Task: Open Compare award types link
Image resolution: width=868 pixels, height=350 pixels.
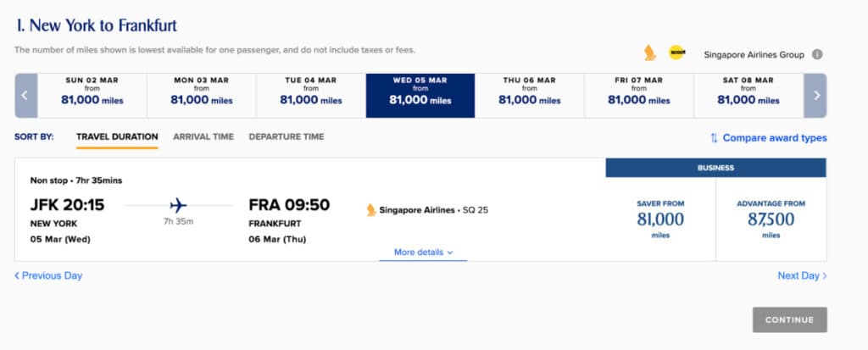Action: [x=774, y=138]
